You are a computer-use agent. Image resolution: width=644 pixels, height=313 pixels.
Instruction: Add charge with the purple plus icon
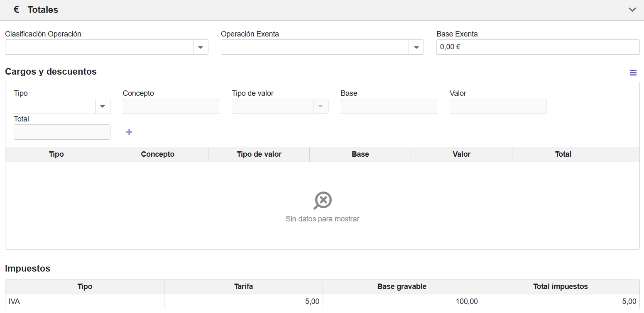point(129,132)
